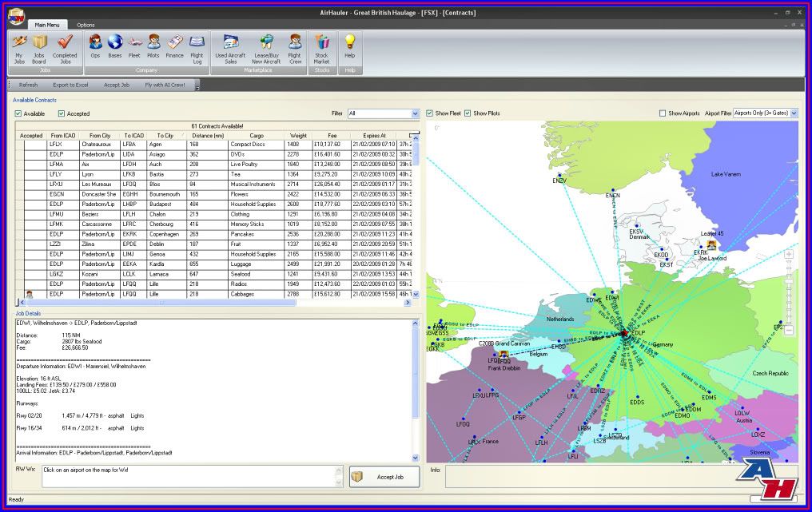This screenshot has width=812, height=512.
Task: Click the EKSV airport dot on map
Action: click(636, 226)
